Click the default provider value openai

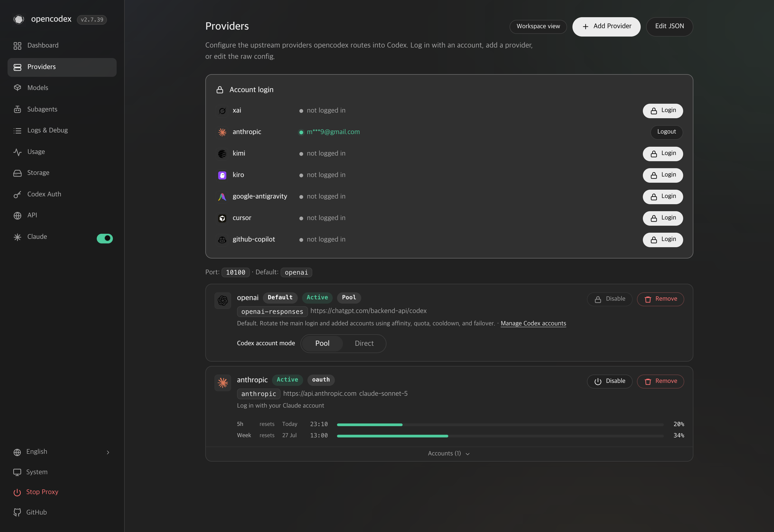coord(296,273)
